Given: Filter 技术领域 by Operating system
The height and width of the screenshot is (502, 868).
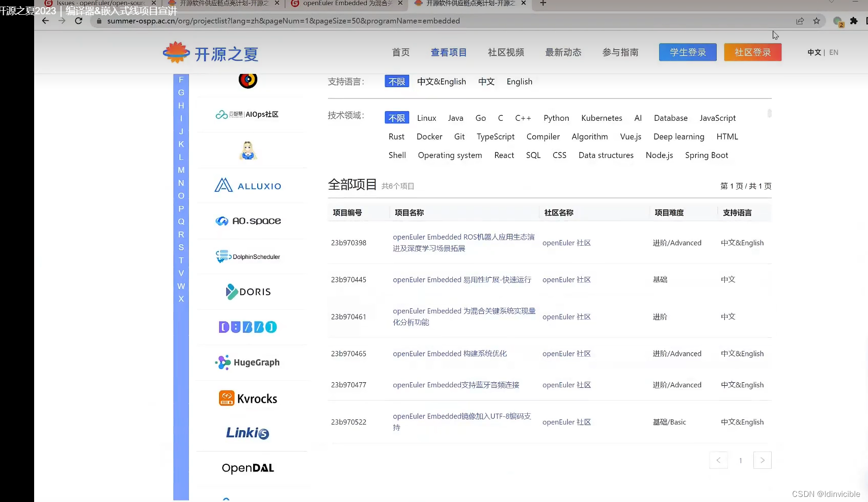Looking at the screenshot, I should (450, 155).
